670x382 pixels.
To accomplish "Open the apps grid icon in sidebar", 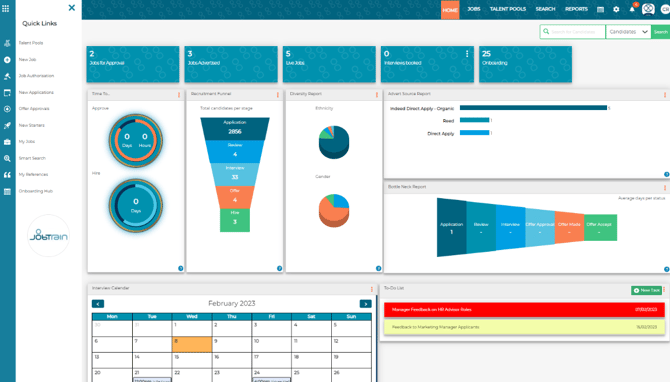I will click(6, 9).
